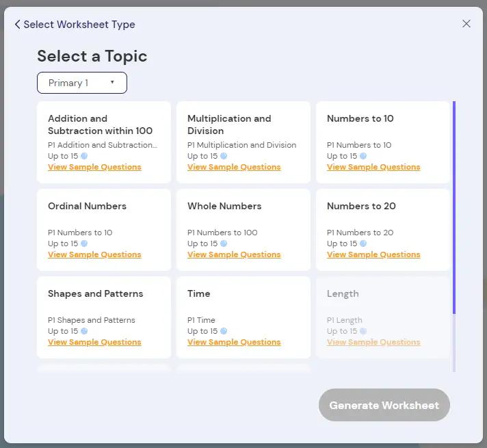Screen dimensions: 487x448
Task: Open the Primary 1 level dropdown
Action: 82,83
